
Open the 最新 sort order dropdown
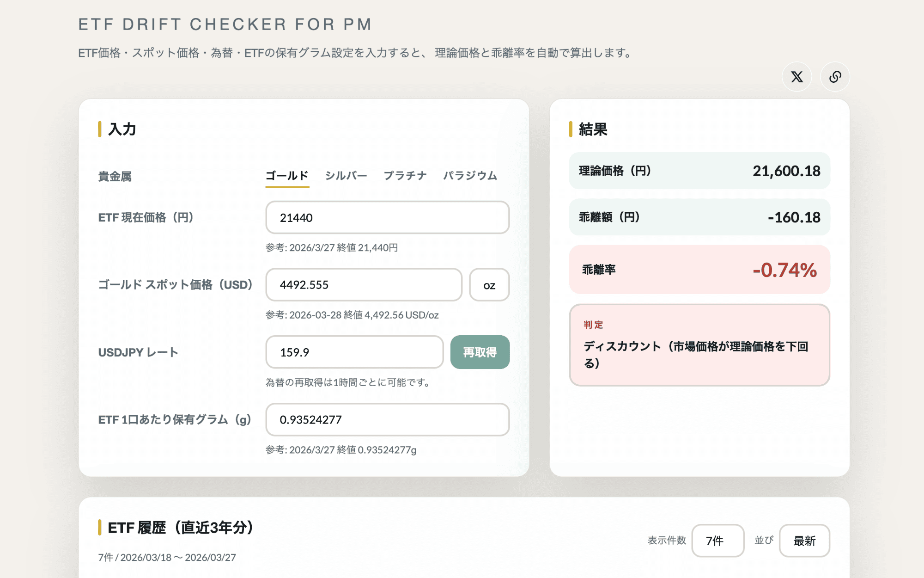click(804, 541)
